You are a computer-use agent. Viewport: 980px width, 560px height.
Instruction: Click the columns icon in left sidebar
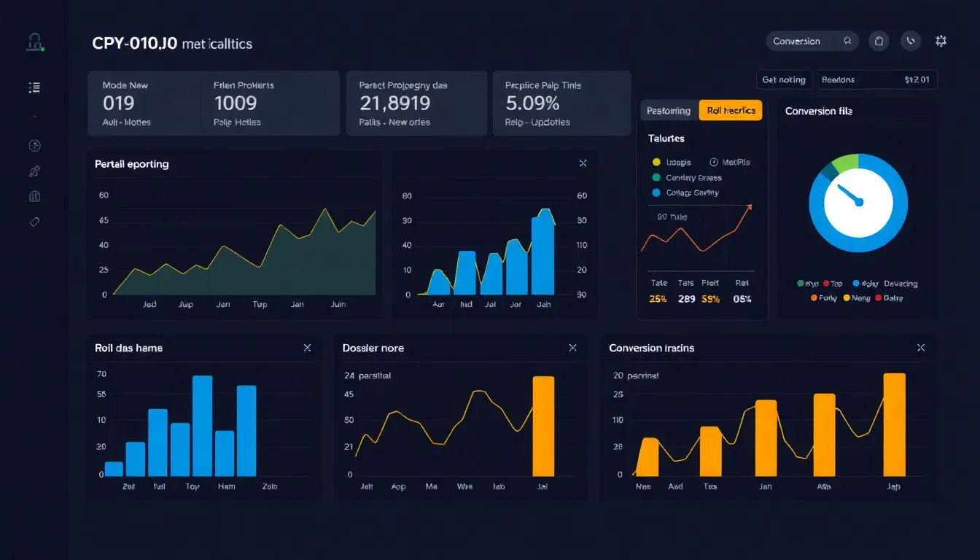click(x=34, y=196)
